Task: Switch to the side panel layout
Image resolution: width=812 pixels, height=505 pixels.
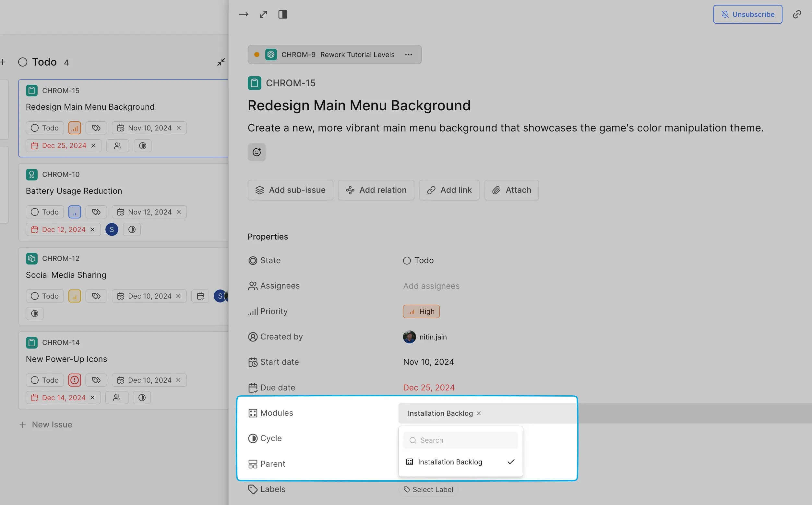Action: pyautogui.click(x=283, y=14)
